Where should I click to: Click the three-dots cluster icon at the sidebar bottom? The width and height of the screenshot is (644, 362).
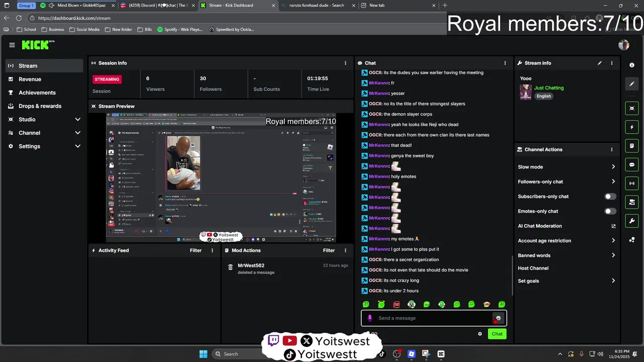pos(632,240)
